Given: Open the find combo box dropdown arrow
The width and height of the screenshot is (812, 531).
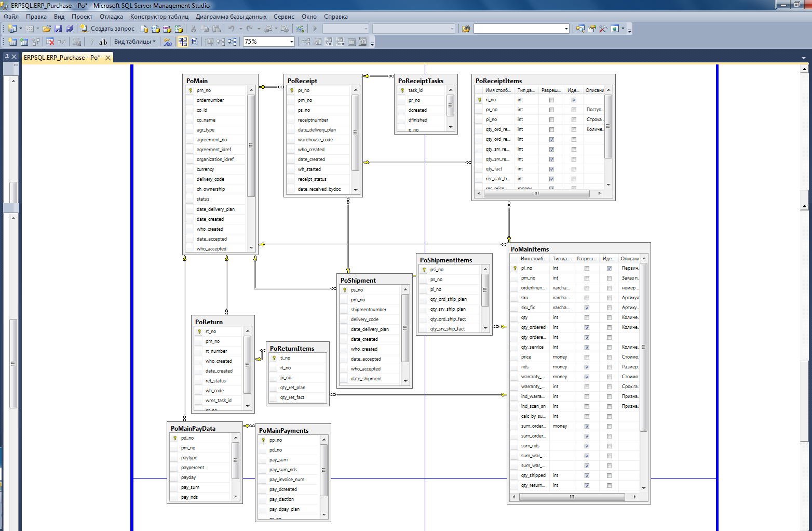Looking at the screenshot, I should click(566, 29).
